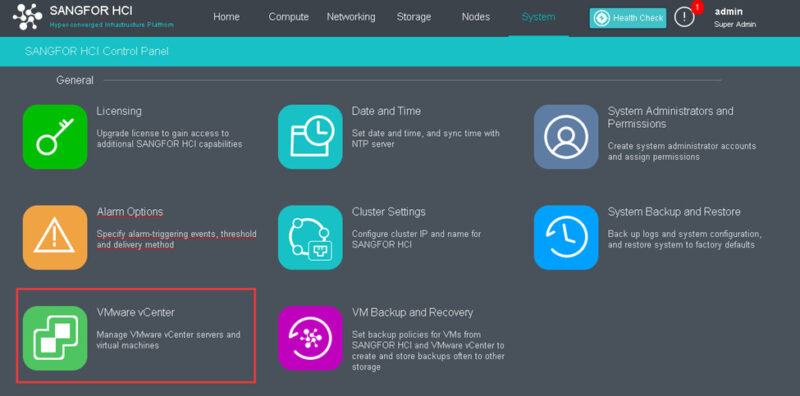Click the Licensing title link
This screenshot has height=396, width=800.
coord(119,111)
